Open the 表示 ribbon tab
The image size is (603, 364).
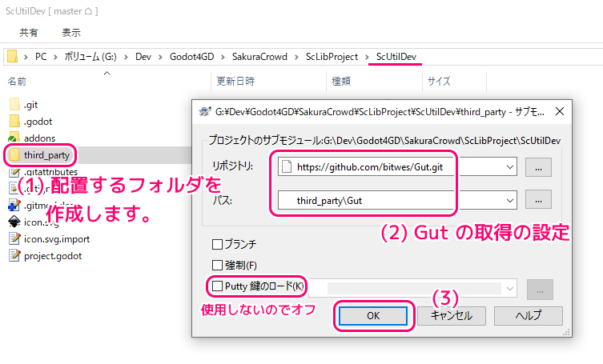point(71,33)
